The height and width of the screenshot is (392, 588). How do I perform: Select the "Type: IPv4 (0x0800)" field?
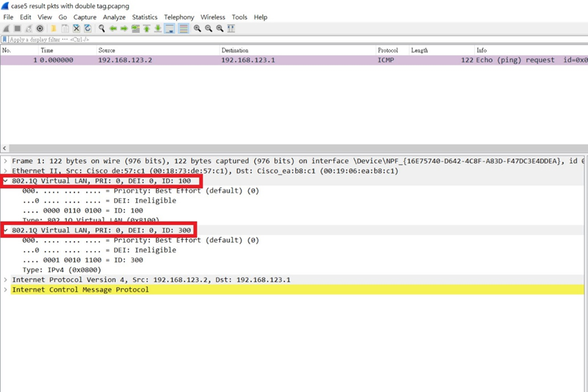coord(62,270)
